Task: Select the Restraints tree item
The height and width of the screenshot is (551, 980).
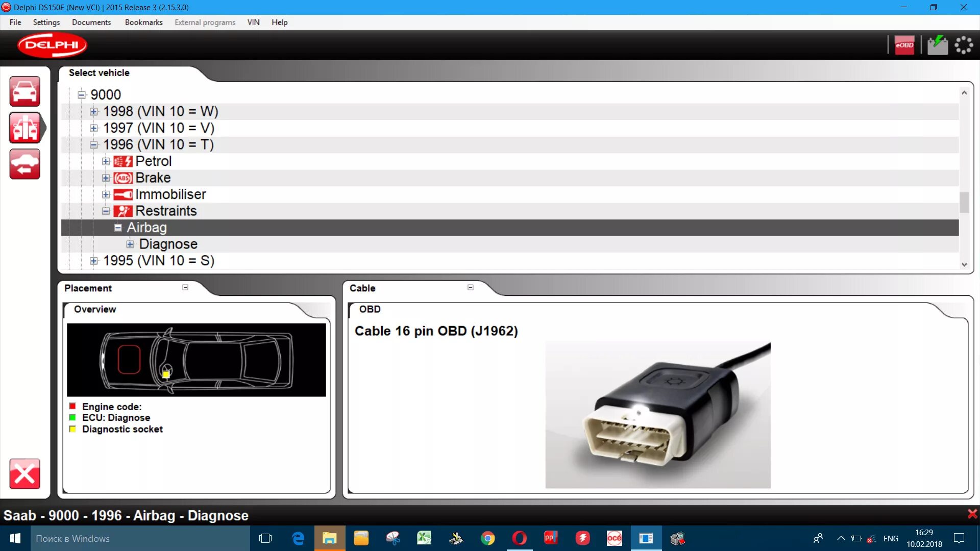Action: coord(166,211)
